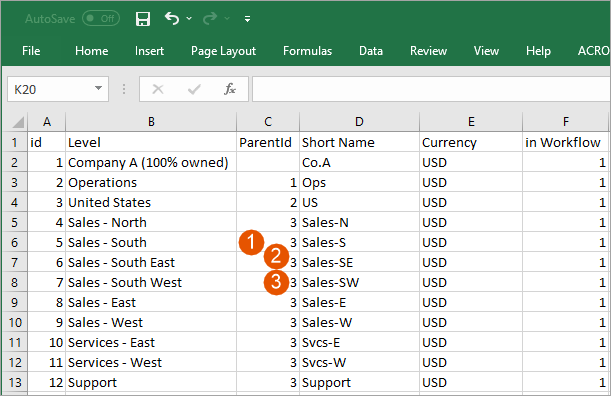Select the 'Co.A' short name cell
The width and height of the screenshot is (611, 396).
359,162
